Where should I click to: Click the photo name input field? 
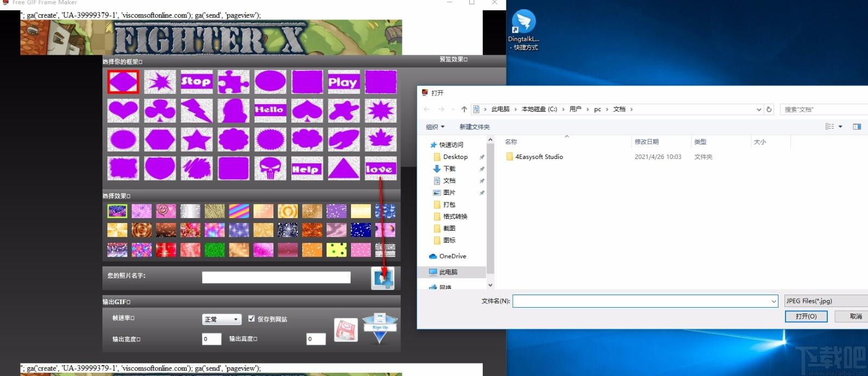(276, 278)
